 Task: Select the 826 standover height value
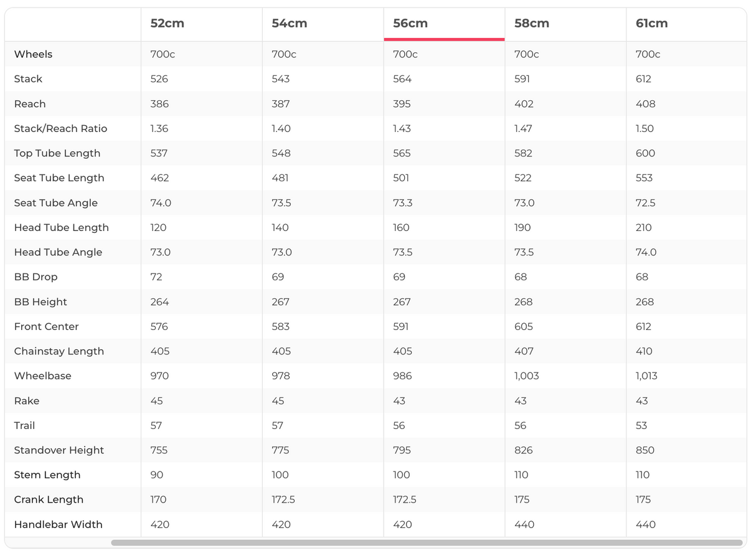tap(523, 450)
